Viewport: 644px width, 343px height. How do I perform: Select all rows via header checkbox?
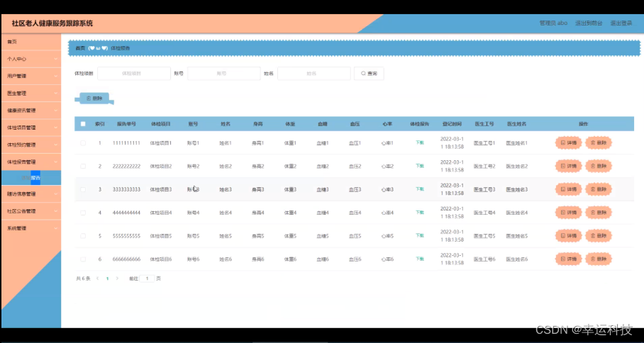coord(83,124)
